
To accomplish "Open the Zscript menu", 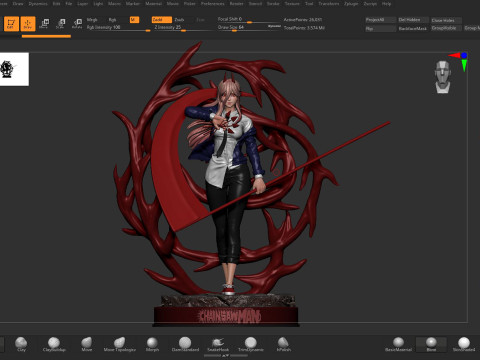I will click(x=370, y=4).
